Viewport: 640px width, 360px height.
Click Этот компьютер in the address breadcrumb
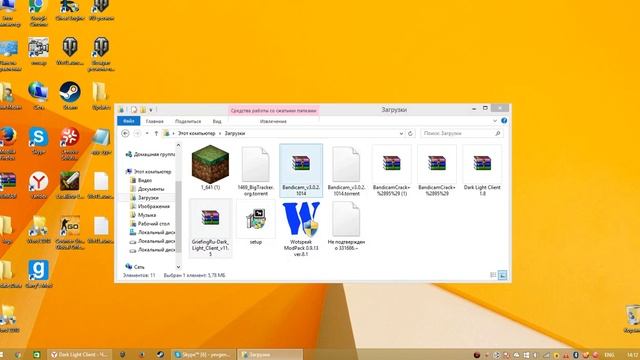[196, 133]
